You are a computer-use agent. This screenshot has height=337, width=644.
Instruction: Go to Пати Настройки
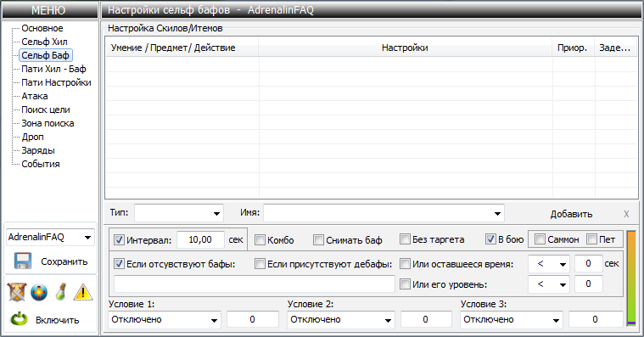coord(56,82)
